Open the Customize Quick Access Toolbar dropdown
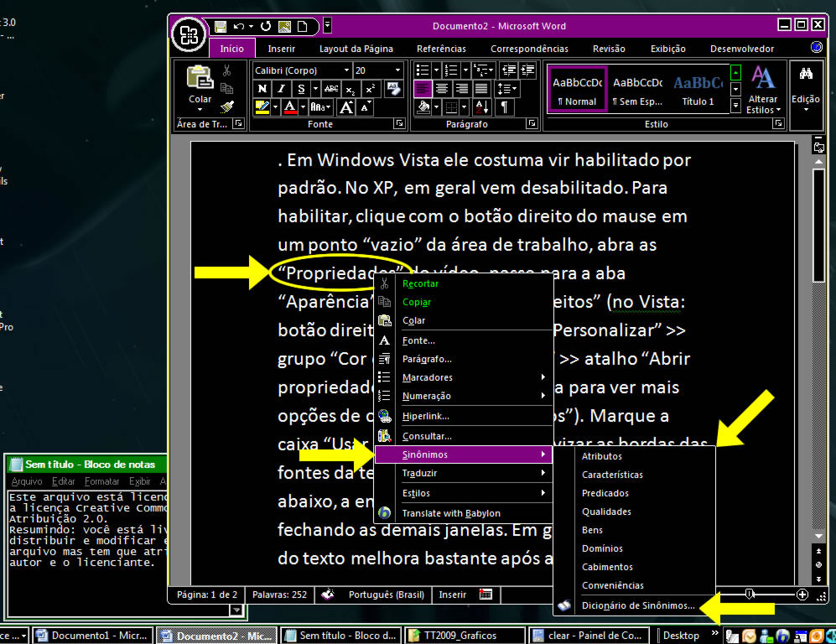 327,26
